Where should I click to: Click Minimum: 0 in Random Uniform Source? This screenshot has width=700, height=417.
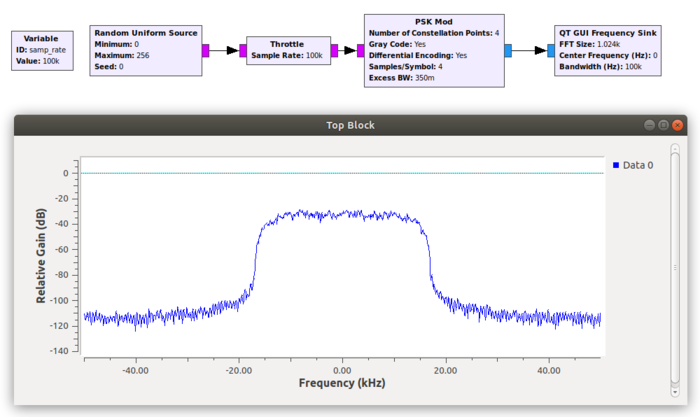pyautogui.click(x=117, y=44)
